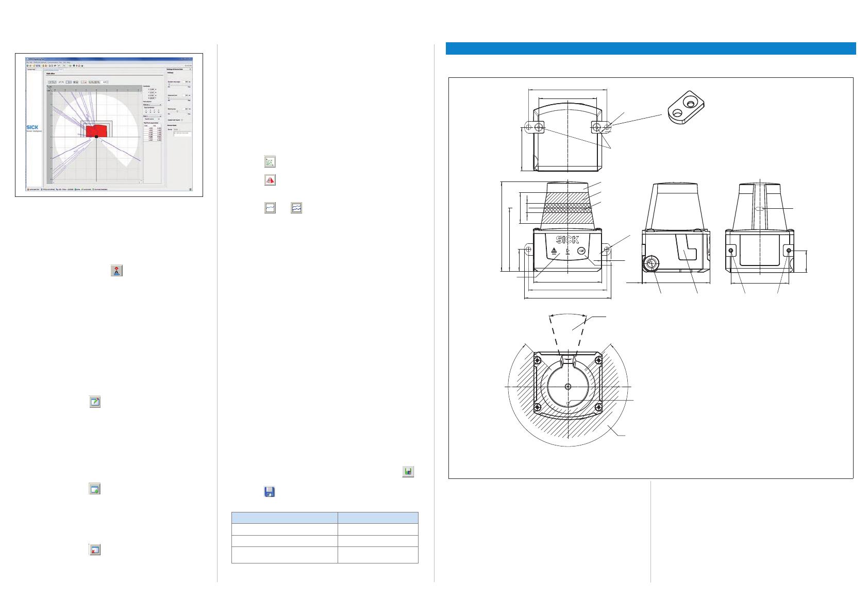This screenshot has height=614, width=868.
Task: Click the green scatter plot graph icon
Action: click(269, 162)
